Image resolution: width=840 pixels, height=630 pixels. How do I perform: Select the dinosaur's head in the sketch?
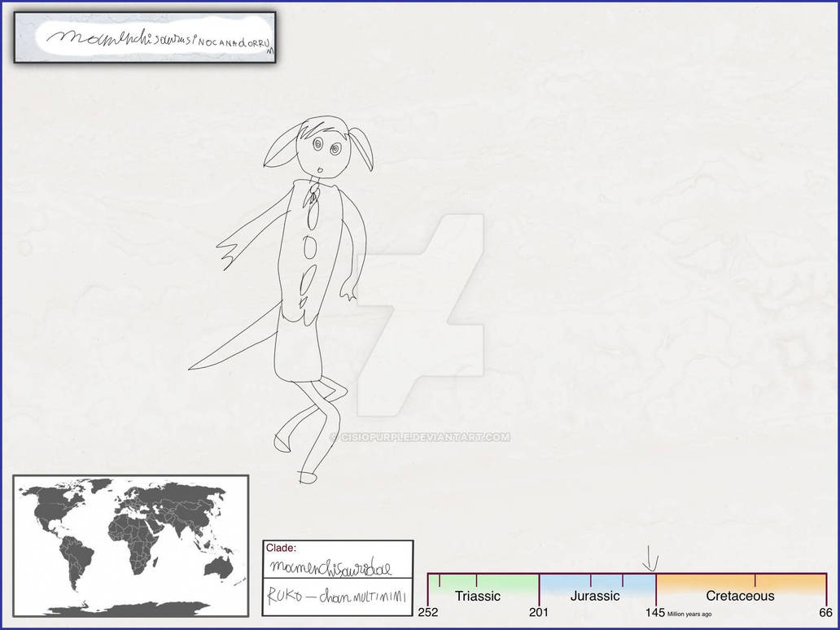[x=326, y=147]
